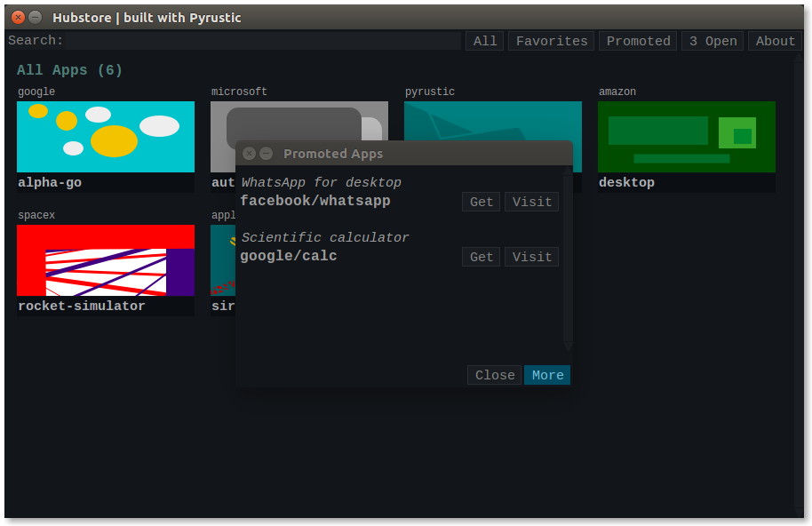The width and height of the screenshot is (812, 526).
Task: Minimize the Hubstore main window
Action: point(36,17)
